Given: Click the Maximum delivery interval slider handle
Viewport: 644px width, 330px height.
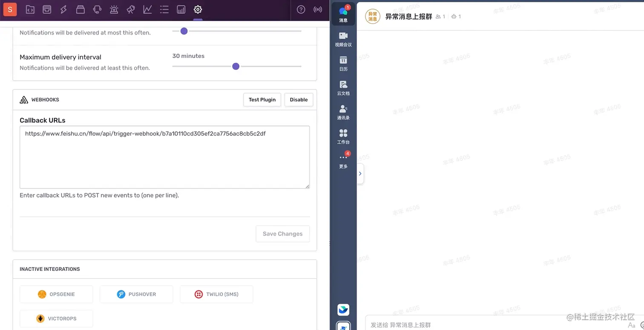Looking at the screenshot, I should click(x=236, y=67).
